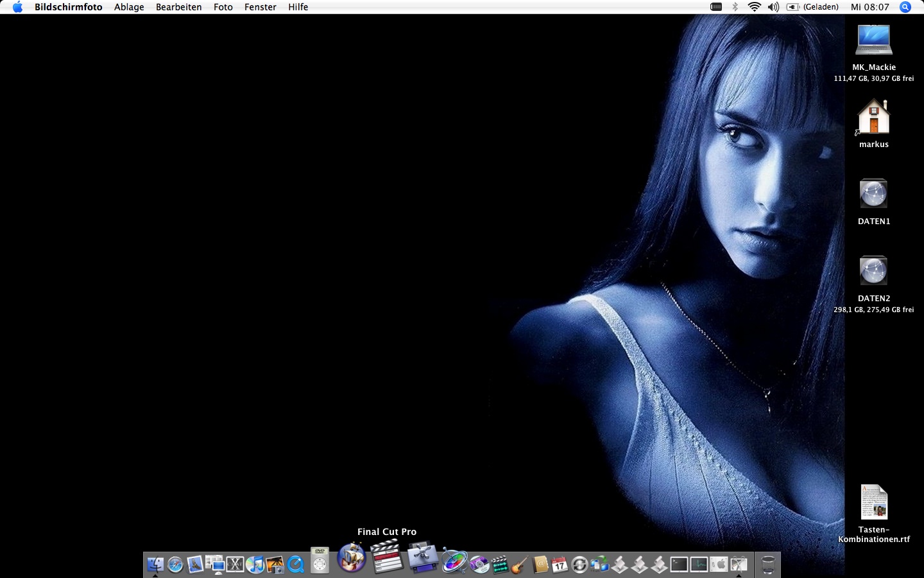
Task: Launch Soundtrack Pro from the Dock
Action: (x=500, y=565)
